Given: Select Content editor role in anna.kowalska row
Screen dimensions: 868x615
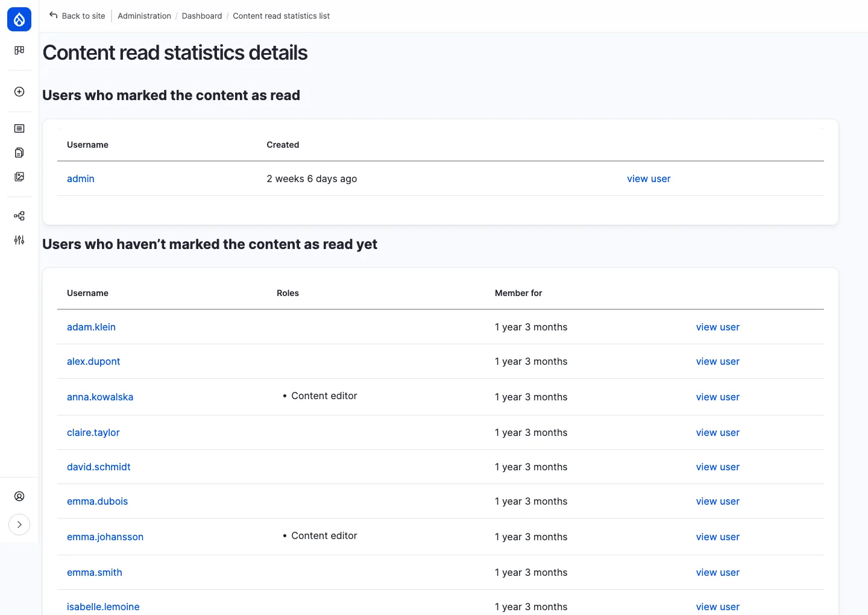Looking at the screenshot, I should pos(324,396).
